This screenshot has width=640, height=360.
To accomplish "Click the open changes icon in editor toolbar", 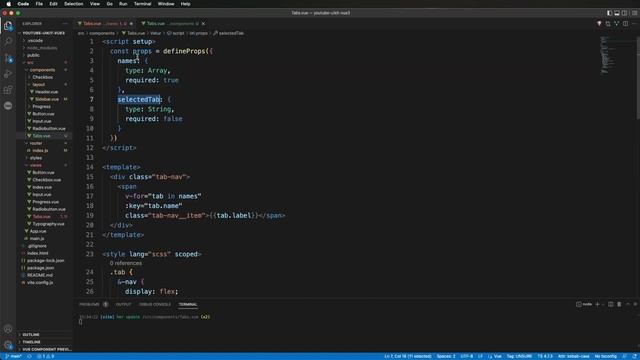I will [x=608, y=24].
